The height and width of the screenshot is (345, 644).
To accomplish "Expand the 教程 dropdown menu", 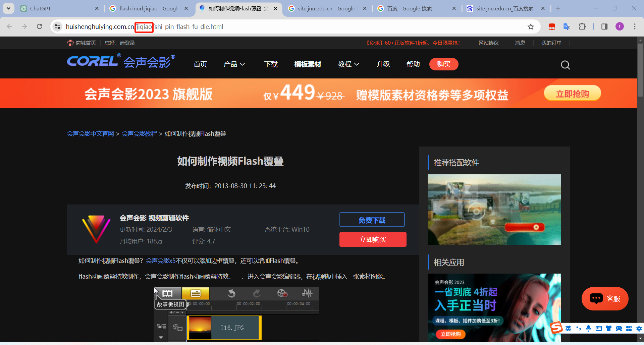I will [x=348, y=64].
